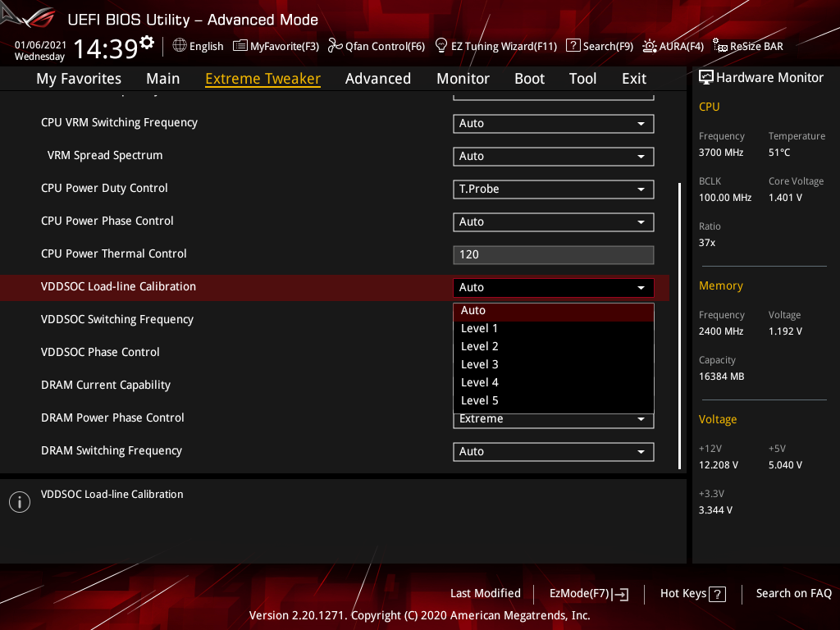Image resolution: width=840 pixels, height=630 pixels.
Task: Open the MyFavorite list icon
Action: click(x=240, y=46)
